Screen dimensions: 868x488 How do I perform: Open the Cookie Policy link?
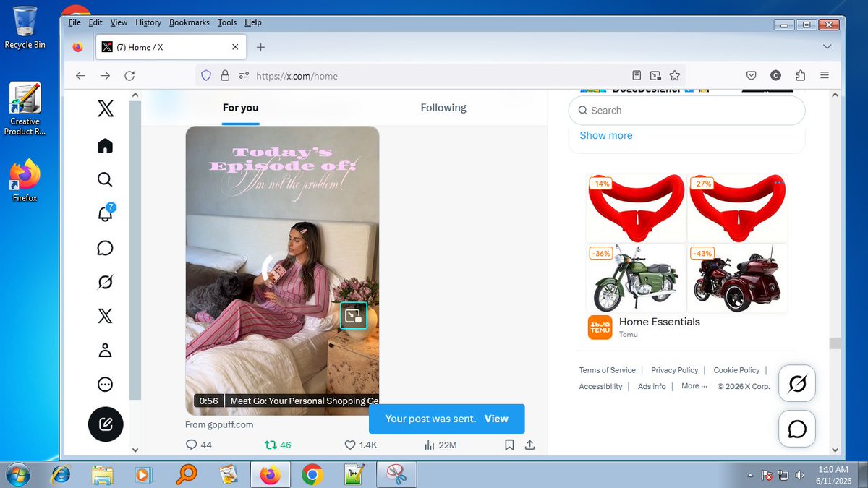point(736,370)
